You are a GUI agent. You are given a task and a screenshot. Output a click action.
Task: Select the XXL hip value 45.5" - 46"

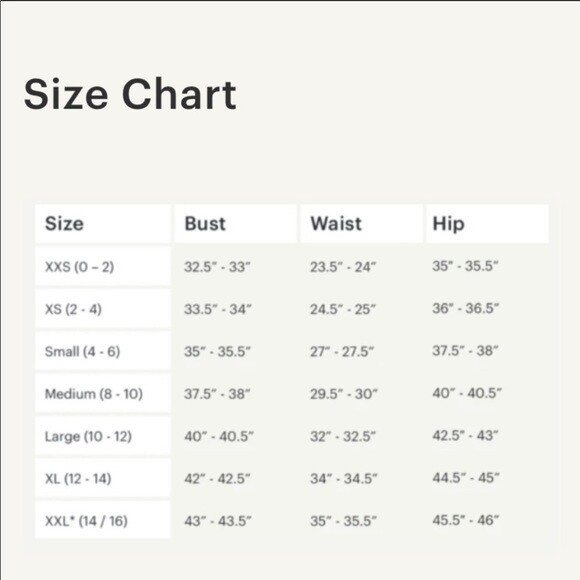[x=466, y=520]
